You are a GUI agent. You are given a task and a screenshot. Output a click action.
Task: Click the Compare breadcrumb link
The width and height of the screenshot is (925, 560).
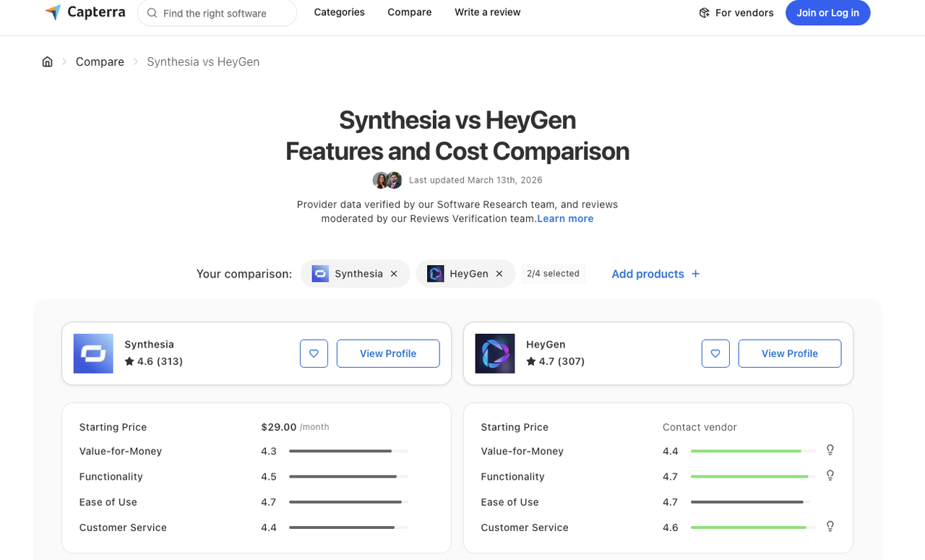pos(100,61)
